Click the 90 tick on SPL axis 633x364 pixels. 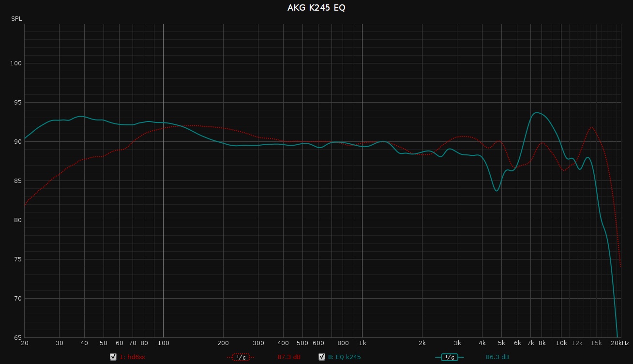[18, 142]
